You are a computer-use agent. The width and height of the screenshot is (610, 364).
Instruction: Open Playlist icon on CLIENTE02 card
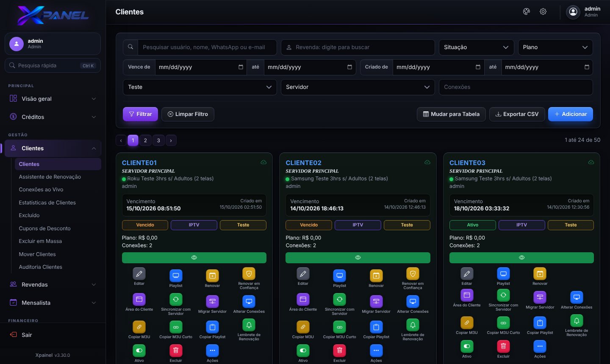(x=339, y=276)
